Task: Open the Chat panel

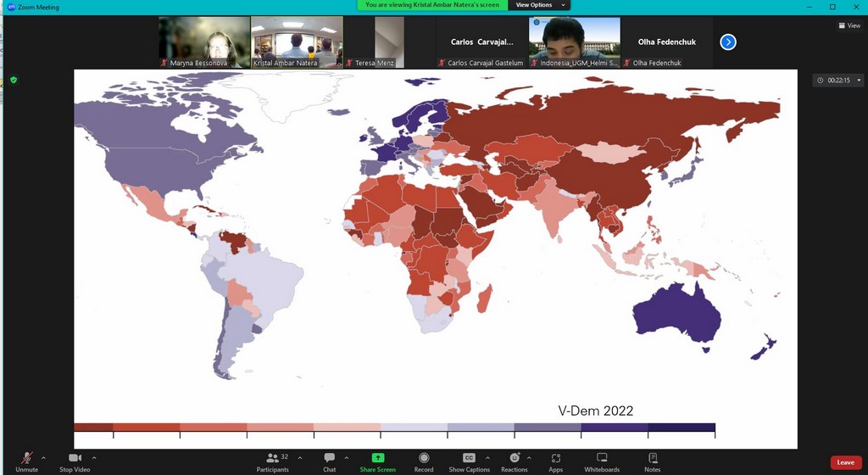Action: tap(329, 459)
